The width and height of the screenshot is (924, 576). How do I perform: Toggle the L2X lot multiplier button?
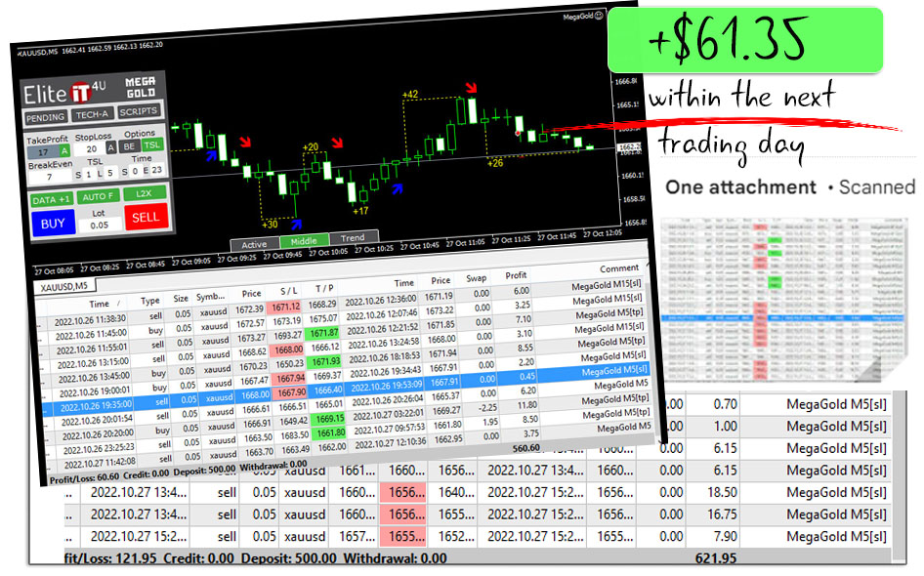tap(144, 193)
